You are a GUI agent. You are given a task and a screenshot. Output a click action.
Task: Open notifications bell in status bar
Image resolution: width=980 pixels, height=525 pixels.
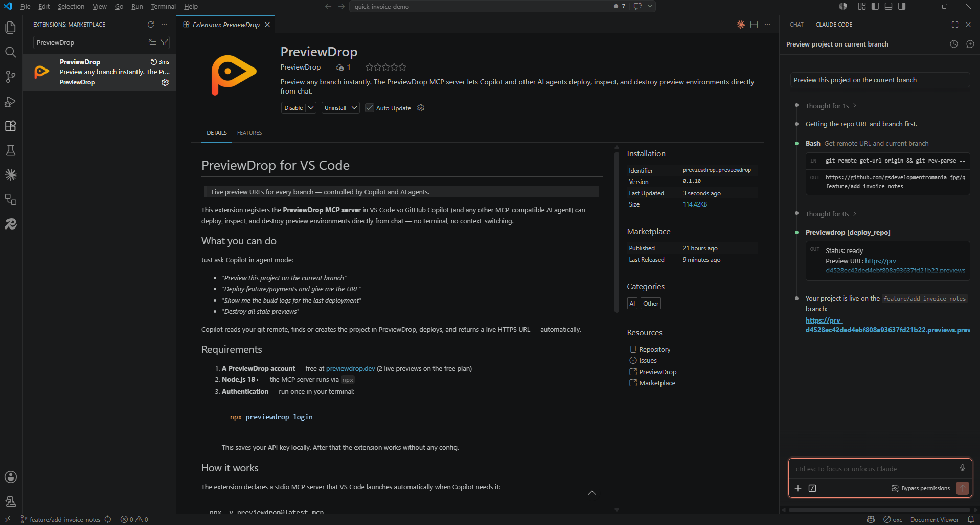[x=971, y=520]
